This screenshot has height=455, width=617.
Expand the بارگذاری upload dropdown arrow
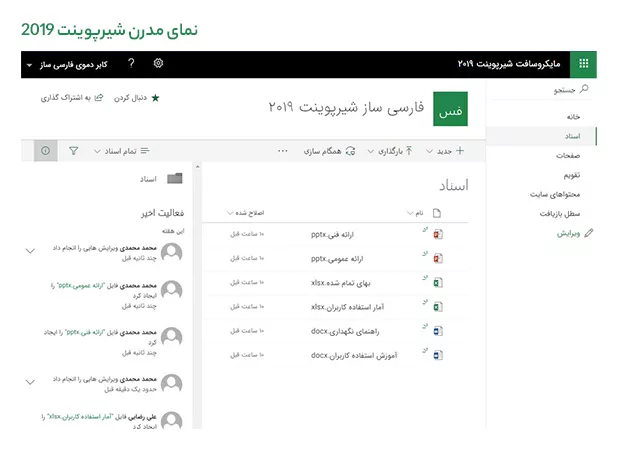(x=370, y=151)
